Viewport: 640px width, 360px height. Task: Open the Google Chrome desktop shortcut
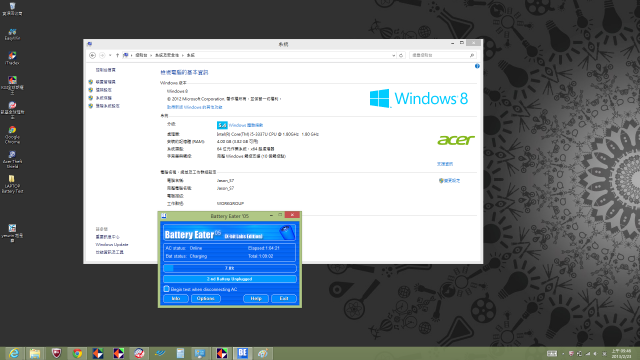click(12, 135)
